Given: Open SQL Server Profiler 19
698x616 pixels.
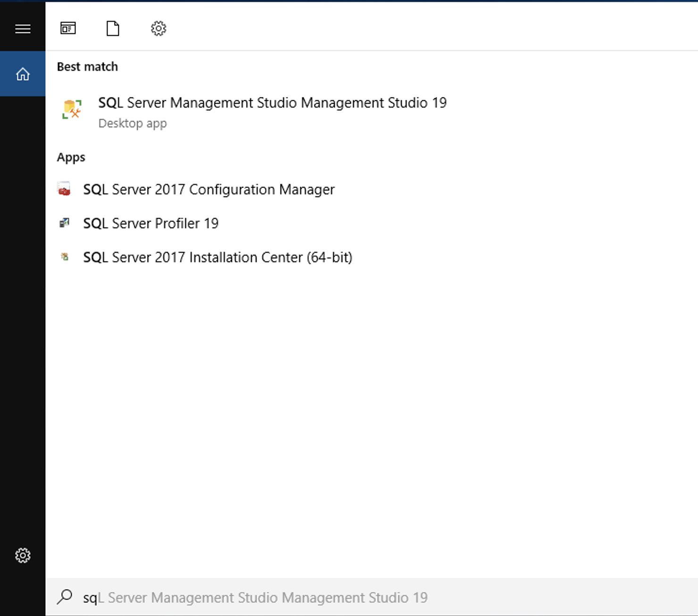Looking at the screenshot, I should 372,223.
